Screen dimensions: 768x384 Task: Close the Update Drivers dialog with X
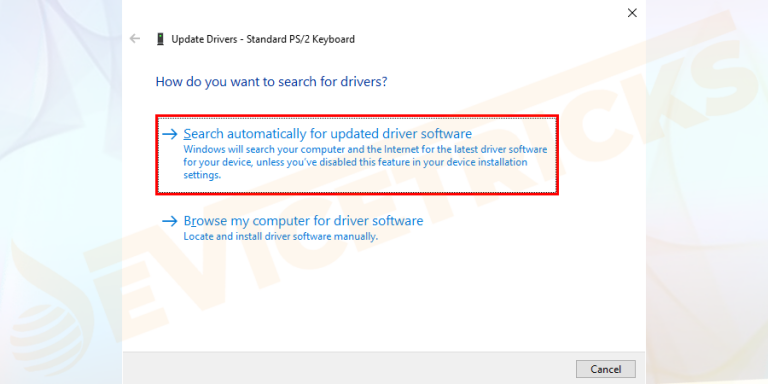(632, 13)
